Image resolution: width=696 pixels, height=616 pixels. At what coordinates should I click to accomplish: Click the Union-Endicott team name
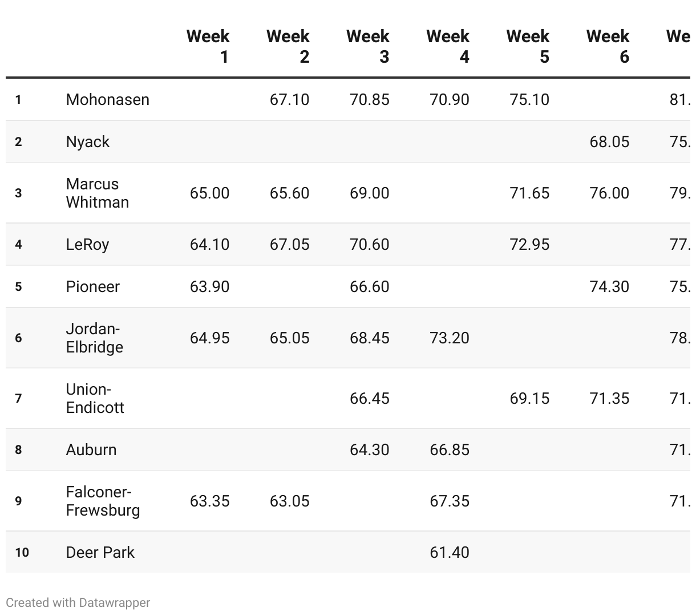tap(95, 398)
